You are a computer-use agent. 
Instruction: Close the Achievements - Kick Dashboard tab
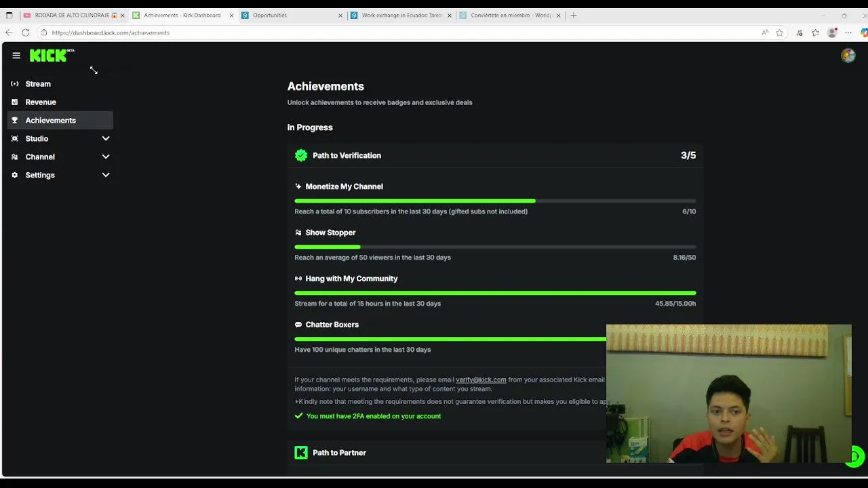[x=231, y=15]
